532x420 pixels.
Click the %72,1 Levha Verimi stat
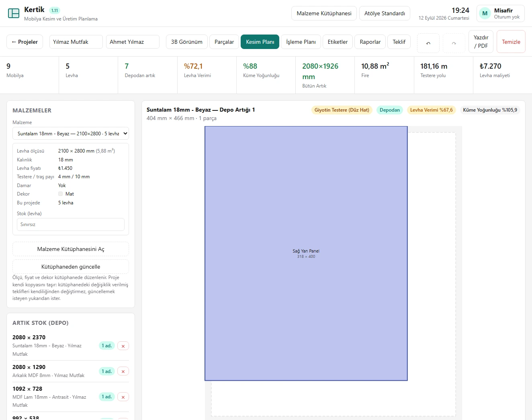[x=207, y=75]
